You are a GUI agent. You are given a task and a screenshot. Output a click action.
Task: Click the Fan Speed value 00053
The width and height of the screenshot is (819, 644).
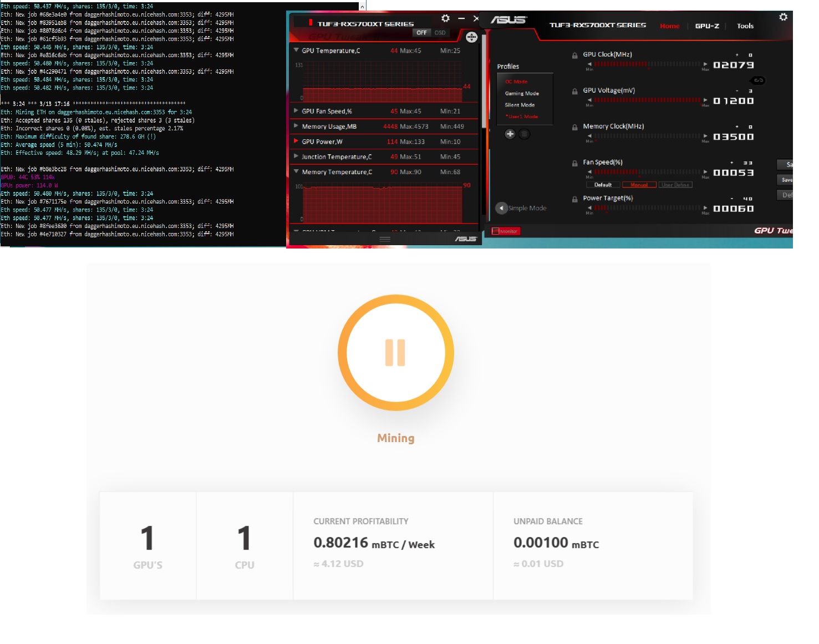click(734, 173)
